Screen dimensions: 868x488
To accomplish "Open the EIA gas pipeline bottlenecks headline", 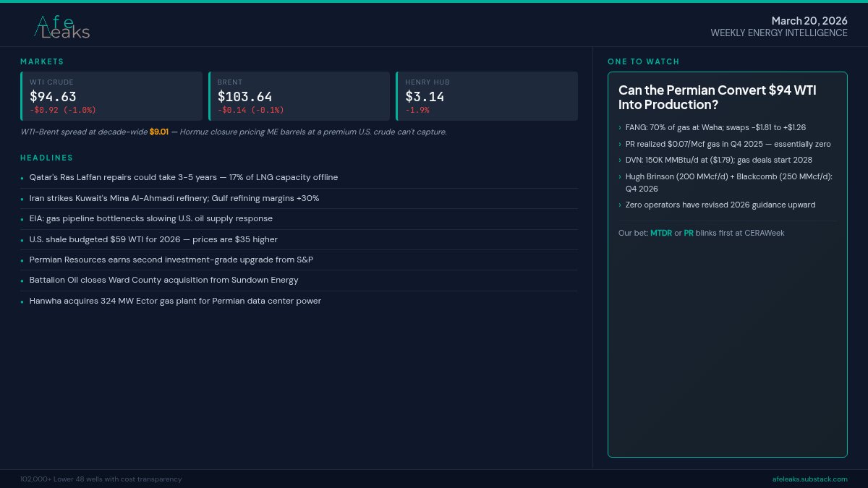I will pyautogui.click(x=151, y=218).
